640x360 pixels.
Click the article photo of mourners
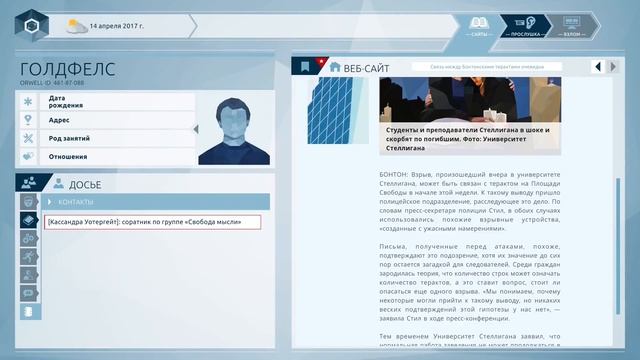point(470,100)
